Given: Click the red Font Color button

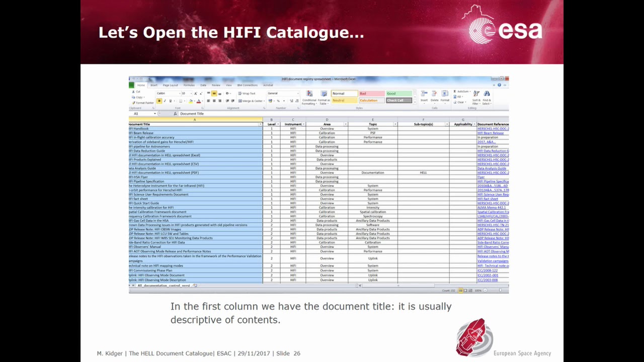Looking at the screenshot, I should pos(199,101).
